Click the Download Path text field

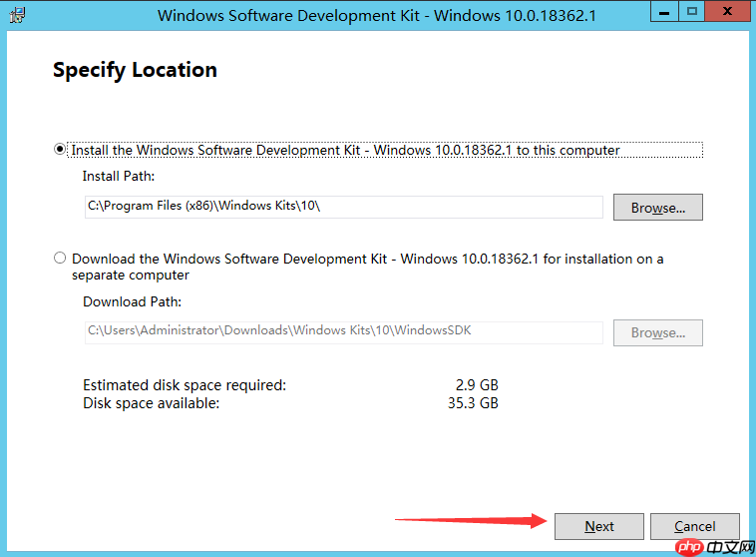click(344, 332)
